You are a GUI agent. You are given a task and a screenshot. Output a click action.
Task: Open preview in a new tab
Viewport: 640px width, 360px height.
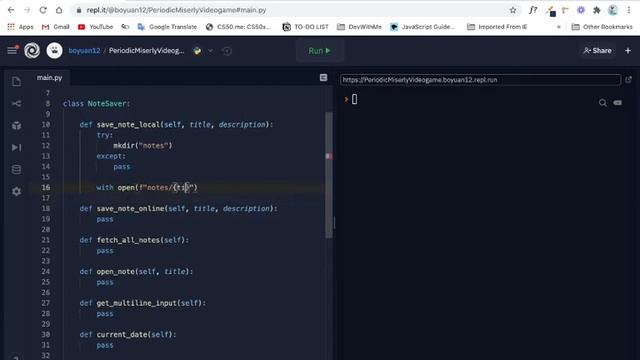(x=628, y=80)
